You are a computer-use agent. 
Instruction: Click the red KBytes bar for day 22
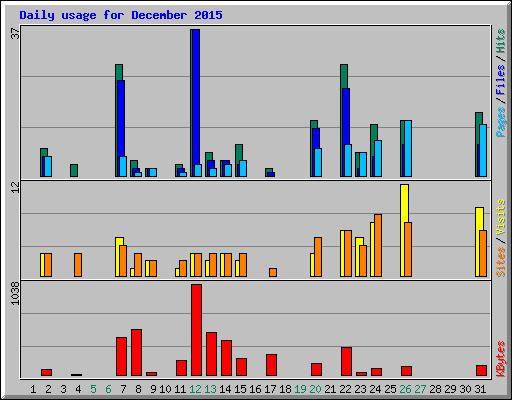[x=346, y=362]
